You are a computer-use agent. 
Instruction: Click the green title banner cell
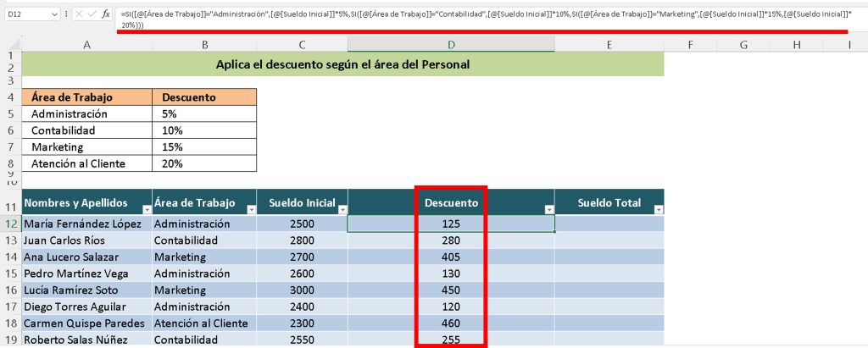coord(342,64)
